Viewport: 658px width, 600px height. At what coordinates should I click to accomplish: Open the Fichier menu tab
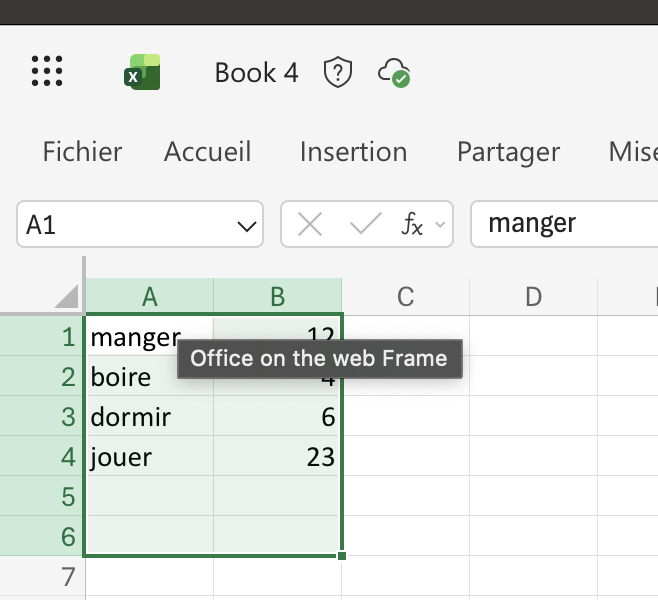click(82, 152)
